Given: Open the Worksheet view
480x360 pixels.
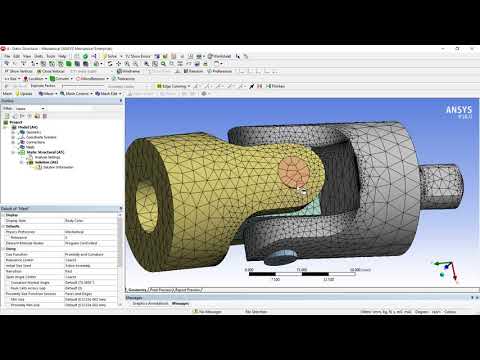Looking at the screenshot, I should 219,56.
